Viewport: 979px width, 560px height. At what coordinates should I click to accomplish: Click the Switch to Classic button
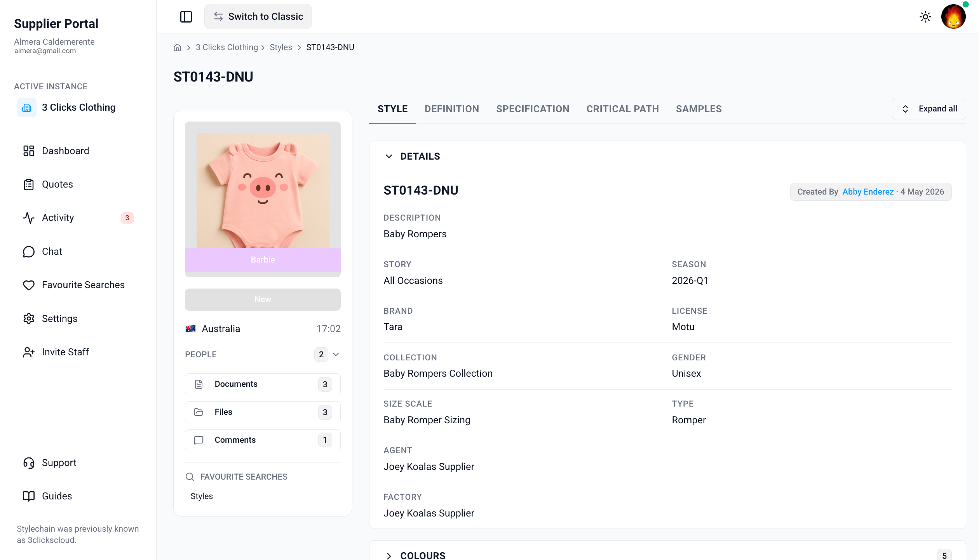258,17
